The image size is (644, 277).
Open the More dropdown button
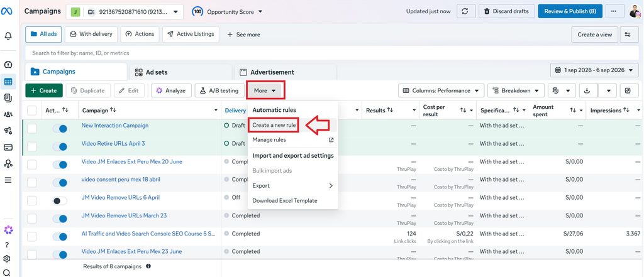point(265,90)
